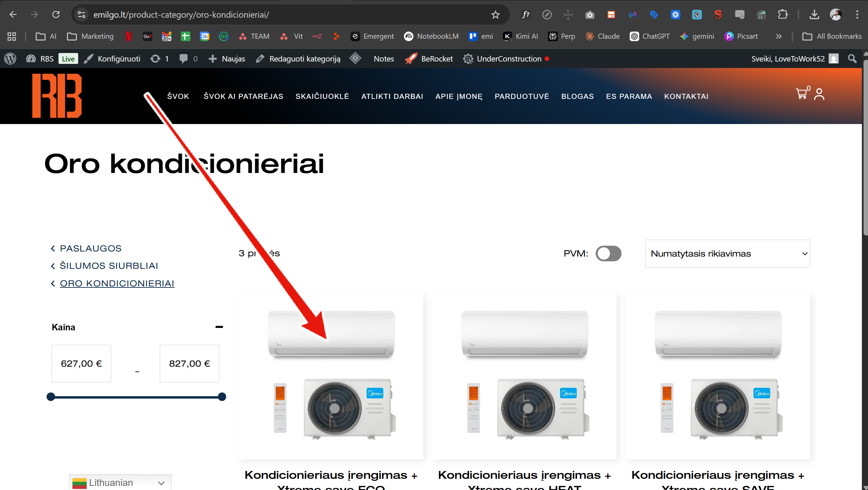
Task: Click the RB orange logo
Action: click(x=57, y=96)
